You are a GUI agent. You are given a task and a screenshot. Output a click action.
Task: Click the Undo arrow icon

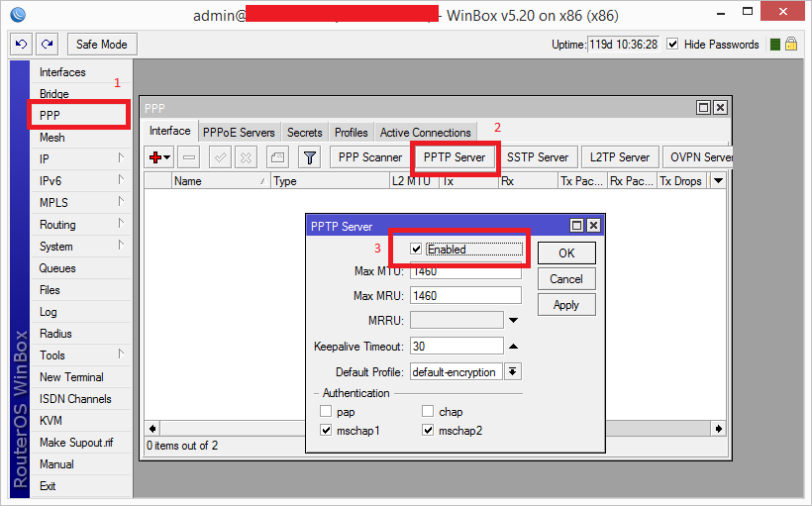21,44
